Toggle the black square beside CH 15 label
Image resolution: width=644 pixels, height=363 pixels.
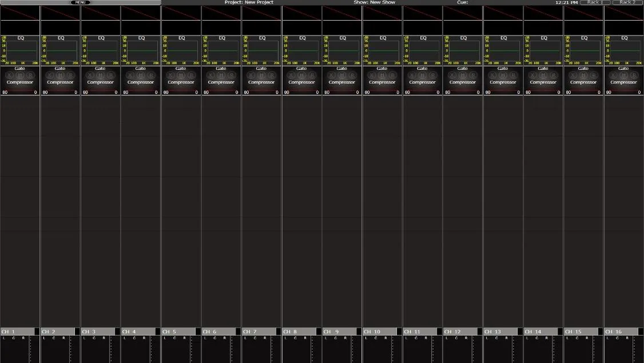pyautogui.click(x=601, y=332)
